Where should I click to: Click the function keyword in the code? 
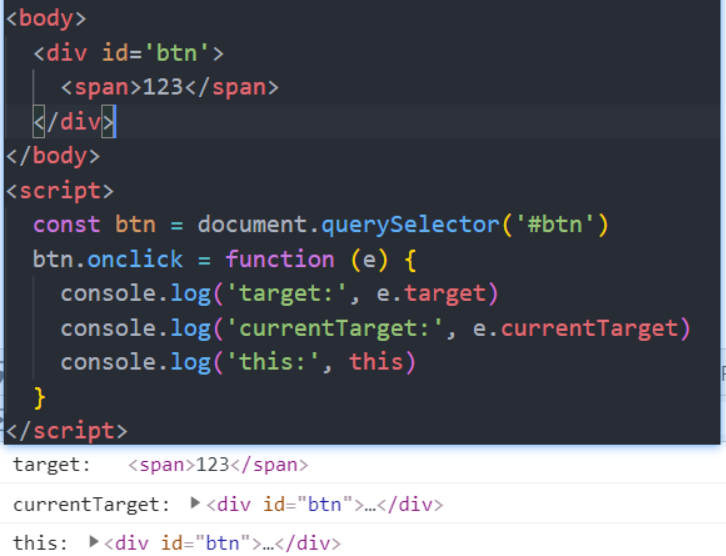click(x=279, y=260)
